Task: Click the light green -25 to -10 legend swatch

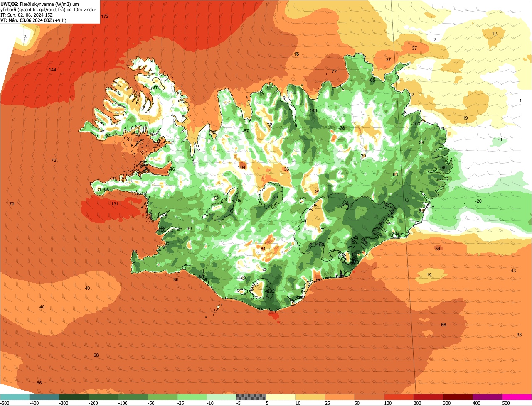Action: [x=192, y=397]
